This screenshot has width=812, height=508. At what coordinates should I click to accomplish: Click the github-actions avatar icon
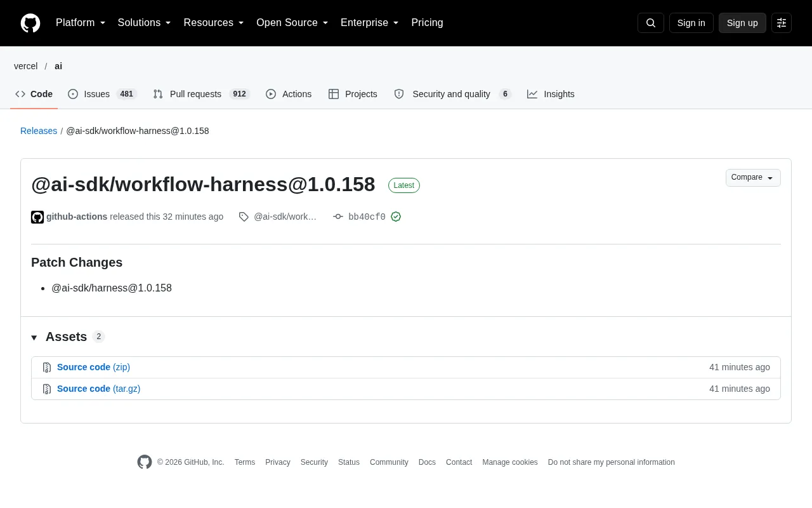pyautogui.click(x=37, y=217)
